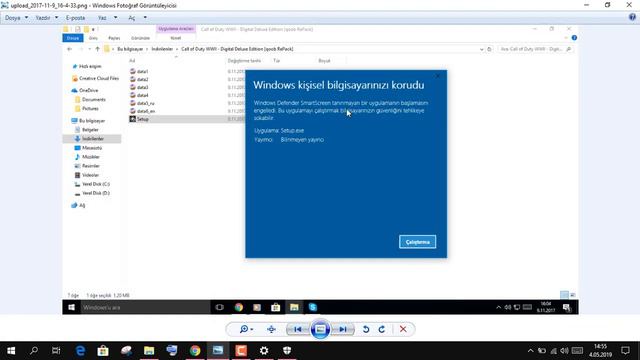This screenshot has height=360, width=640.
Task: Open File Explorer from the taskbar
Action: [x=149, y=351]
